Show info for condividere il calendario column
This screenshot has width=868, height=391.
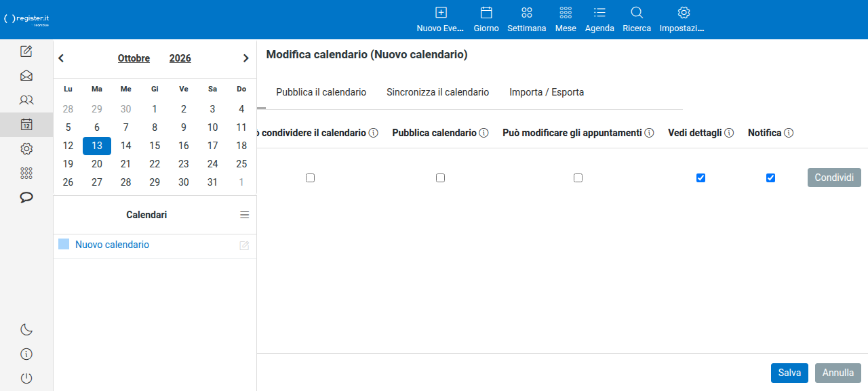374,133
